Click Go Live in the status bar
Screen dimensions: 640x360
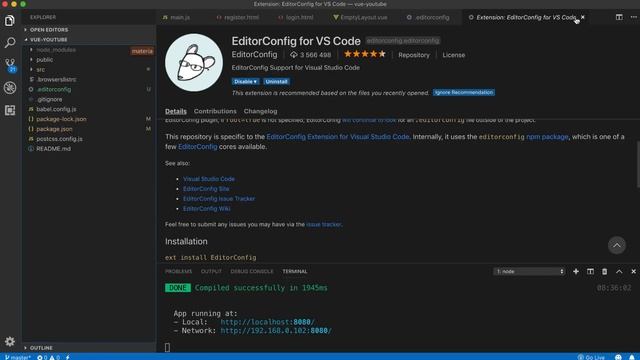point(591,357)
